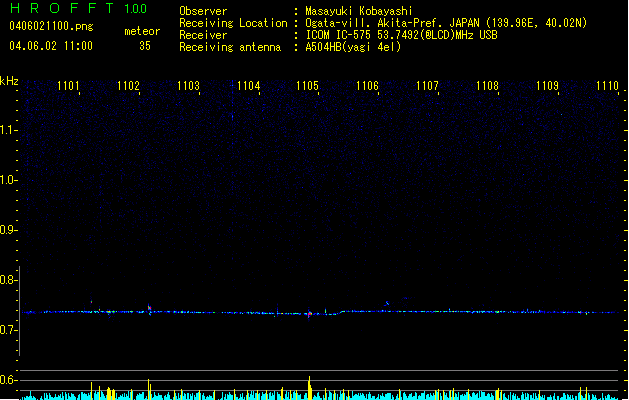Click frequency axis label 1.1
629x400 pixels.
click(7, 130)
